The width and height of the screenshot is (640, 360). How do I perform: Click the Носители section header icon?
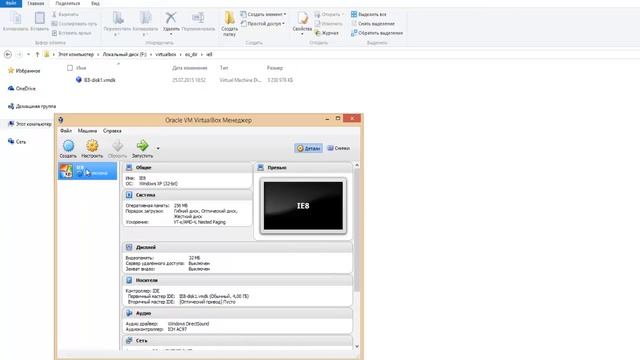coord(129,280)
